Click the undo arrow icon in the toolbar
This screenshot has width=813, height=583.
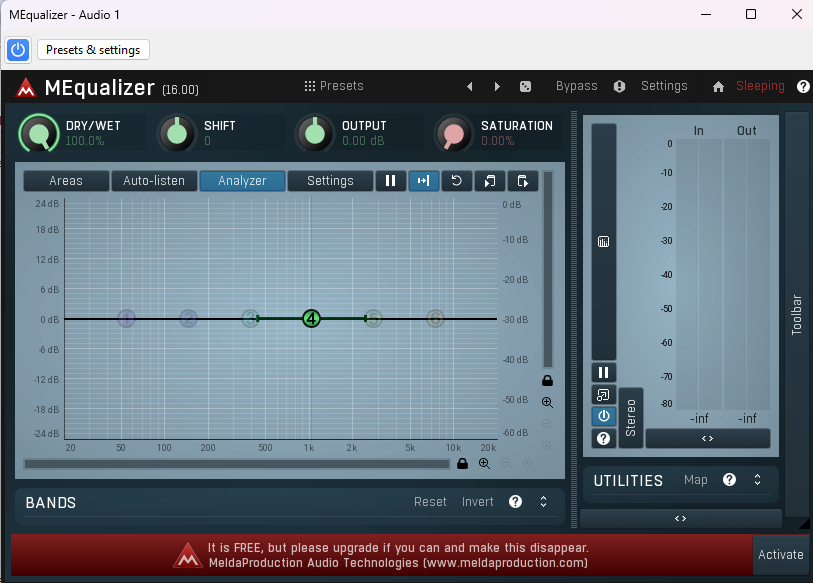point(457,181)
